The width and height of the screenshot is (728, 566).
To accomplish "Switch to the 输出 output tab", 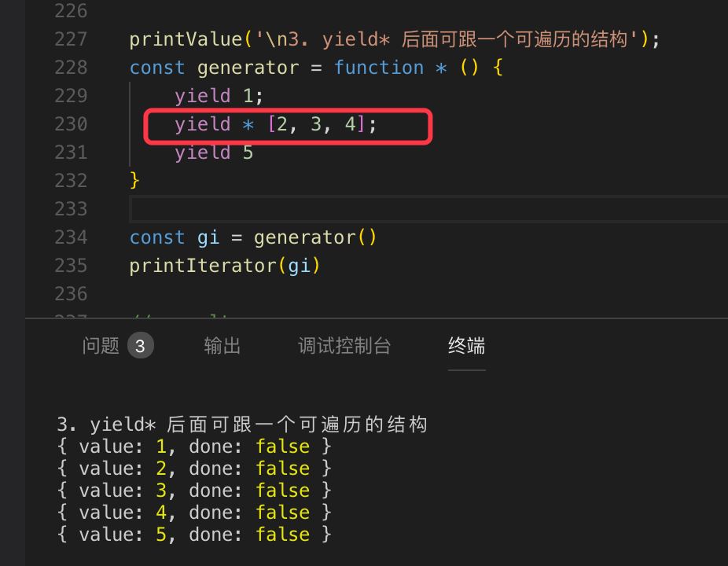I will pyautogui.click(x=222, y=346).
